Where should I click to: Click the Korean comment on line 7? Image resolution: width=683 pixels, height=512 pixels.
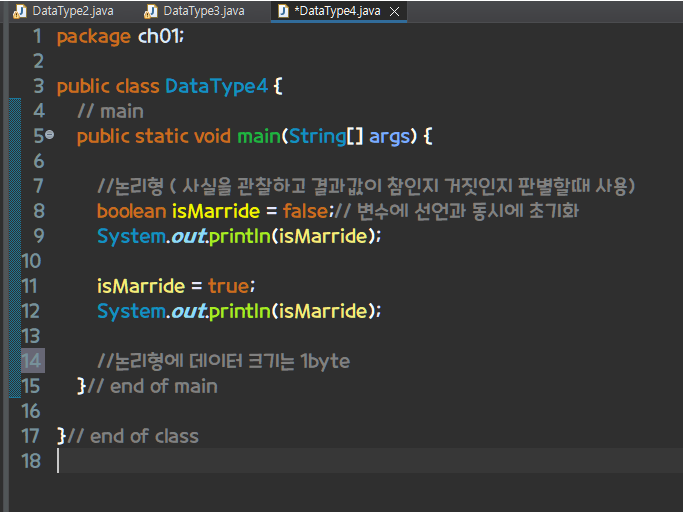point(366,186)
